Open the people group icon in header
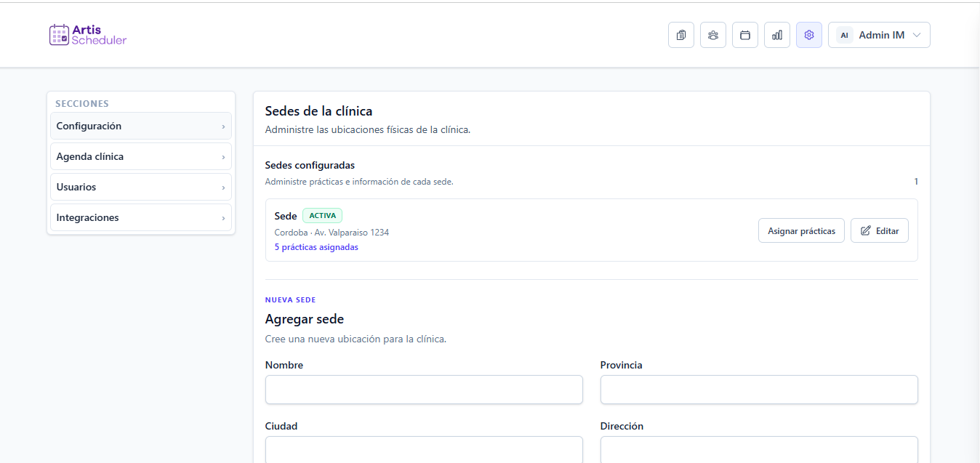Screen dimensions: 980x463 (x=713, y=35)
